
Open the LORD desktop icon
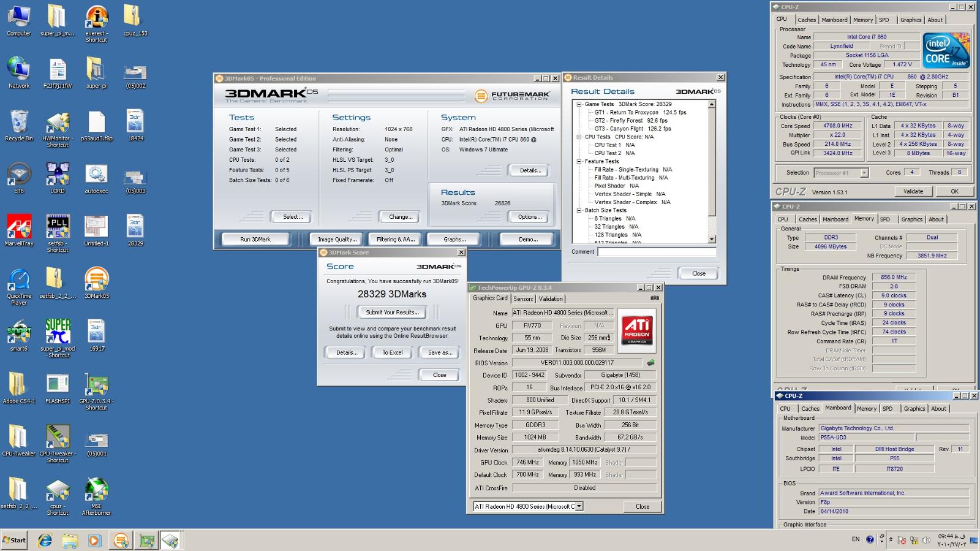click(58, 178)
